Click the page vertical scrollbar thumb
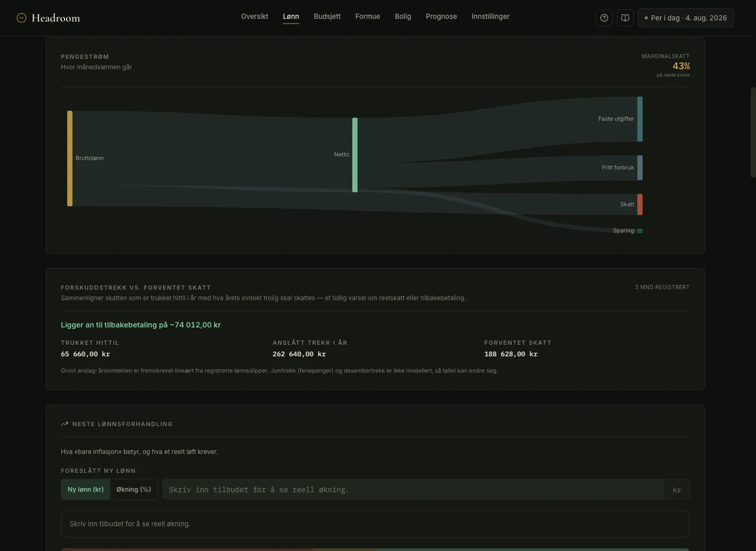The image size is (756, 551). pos(753,132)
